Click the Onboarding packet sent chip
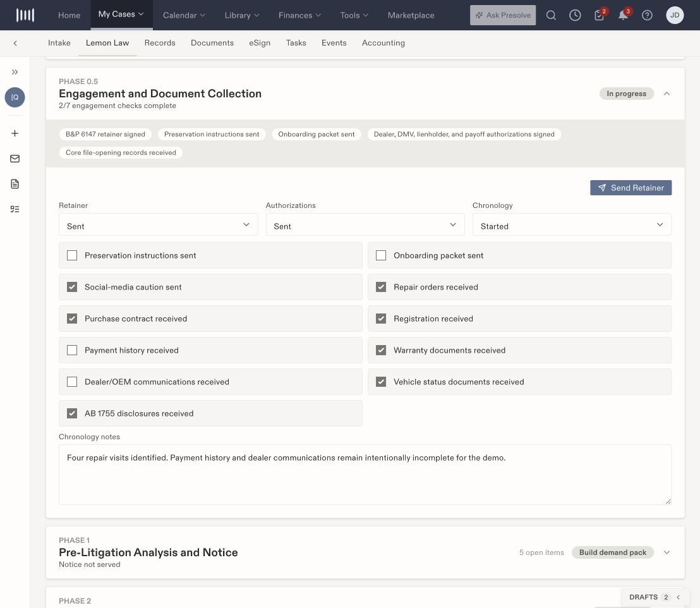700x608 pixels. pyautogui.click(x=316, y=134)
